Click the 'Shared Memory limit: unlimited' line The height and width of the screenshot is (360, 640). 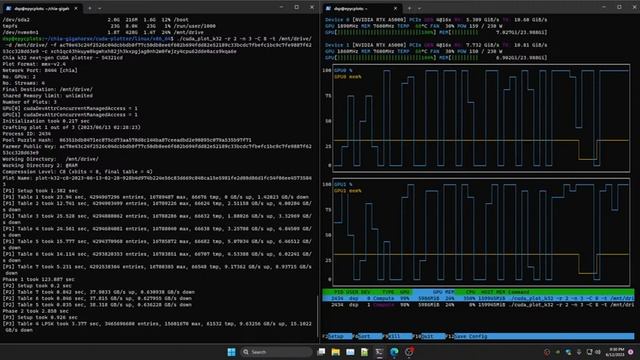[x=47, y=96]
